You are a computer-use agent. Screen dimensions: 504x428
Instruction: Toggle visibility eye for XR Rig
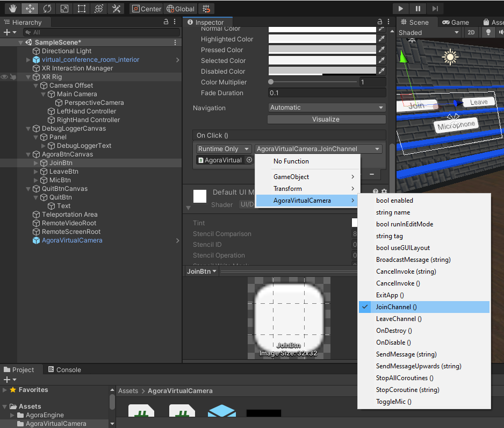click(4, 77)
